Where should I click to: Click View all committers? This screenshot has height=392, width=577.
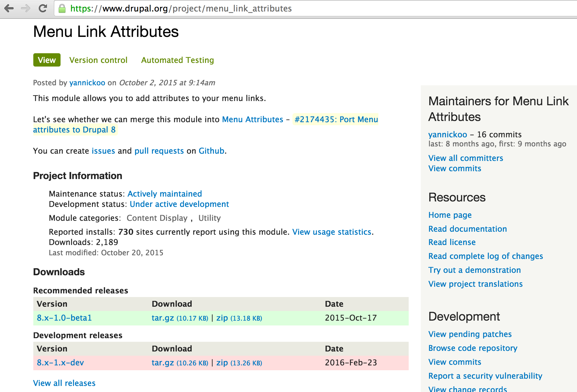click(x=466, y=158)
